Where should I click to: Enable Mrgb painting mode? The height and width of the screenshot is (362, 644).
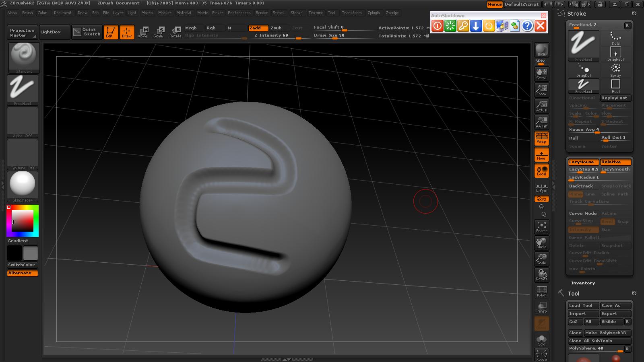pyautogui.click(x=194, y=28)
